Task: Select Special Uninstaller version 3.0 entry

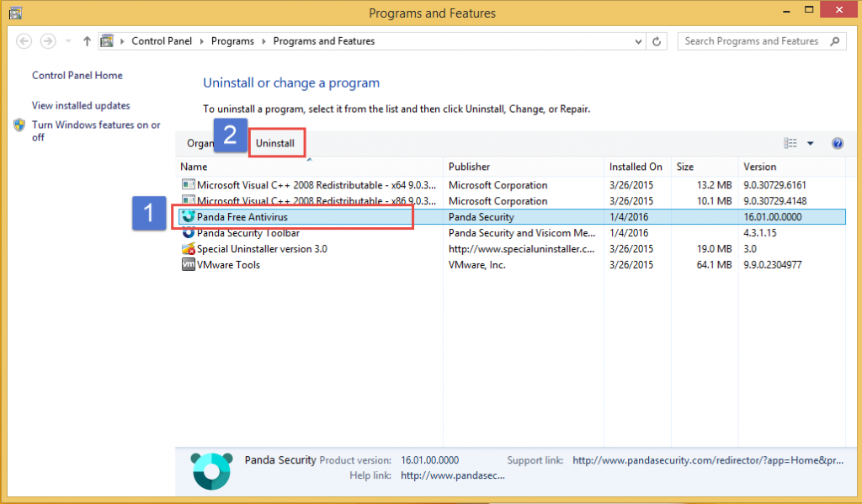Action: pyautogui.click(x=510, y=249)
